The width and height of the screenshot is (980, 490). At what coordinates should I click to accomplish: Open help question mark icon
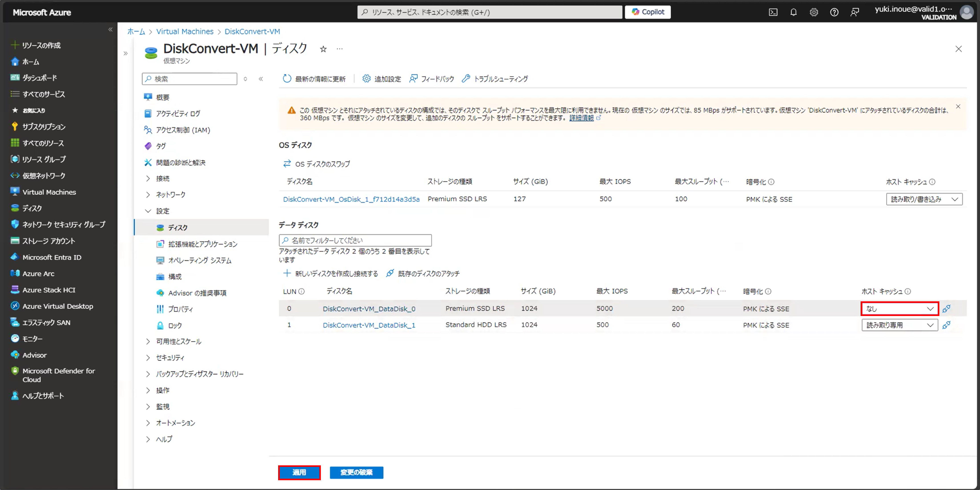834,12
